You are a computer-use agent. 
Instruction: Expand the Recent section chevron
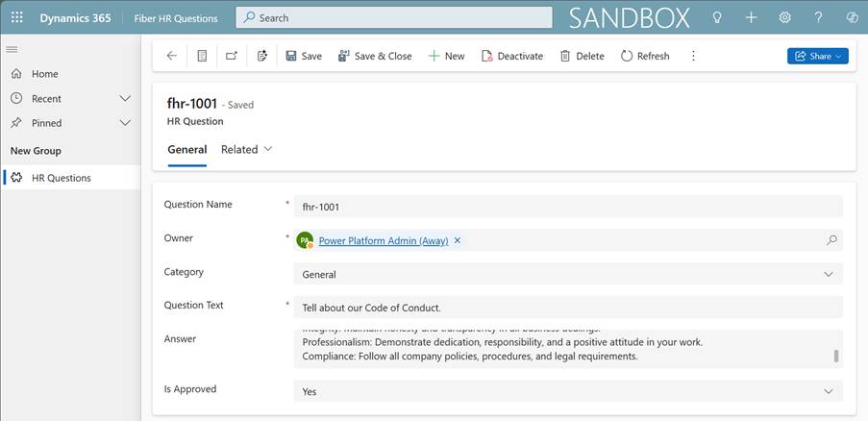(x=125, y=98)
